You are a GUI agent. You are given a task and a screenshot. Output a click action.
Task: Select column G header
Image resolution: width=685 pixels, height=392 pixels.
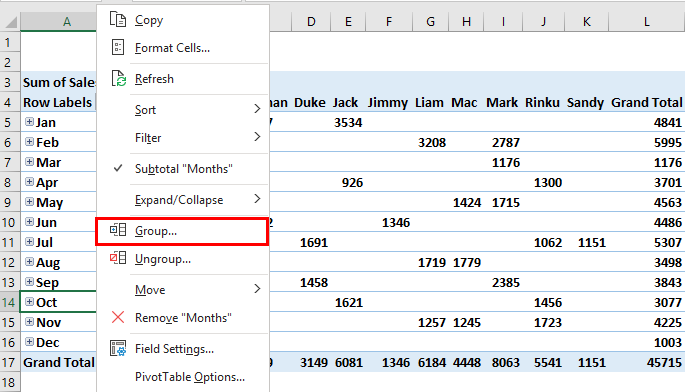(430, 21)
